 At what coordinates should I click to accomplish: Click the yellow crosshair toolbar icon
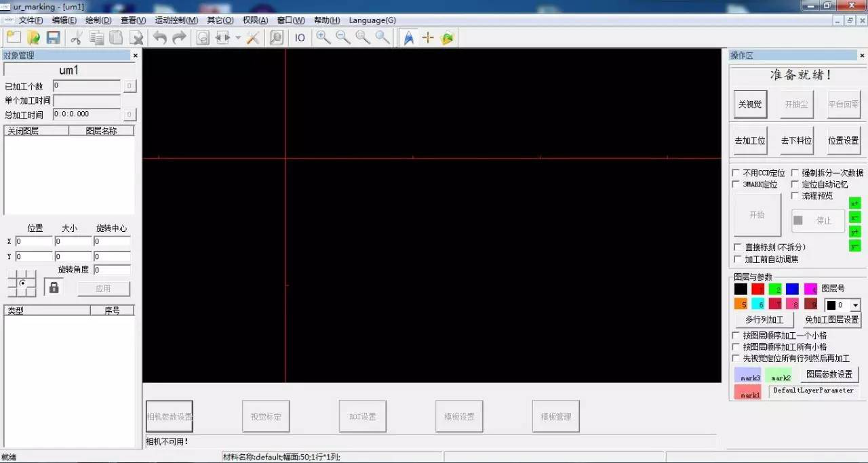point(428,38)
